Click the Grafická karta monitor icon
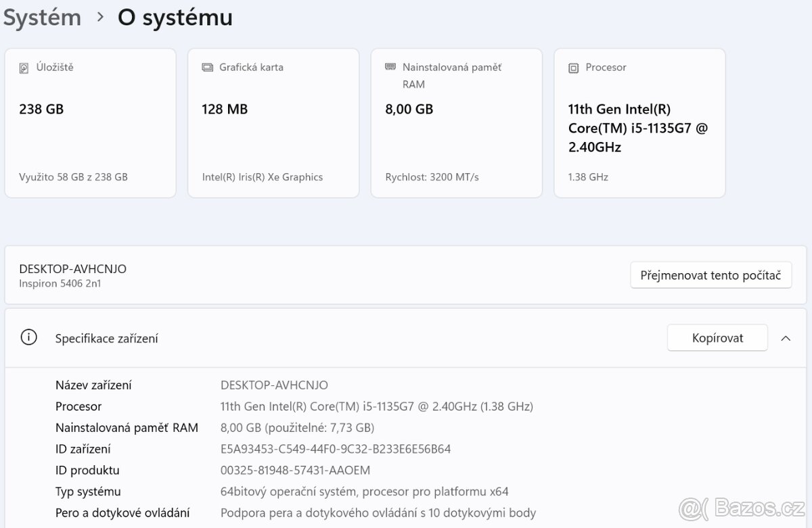The image size is (812, 528). (207, 68)
